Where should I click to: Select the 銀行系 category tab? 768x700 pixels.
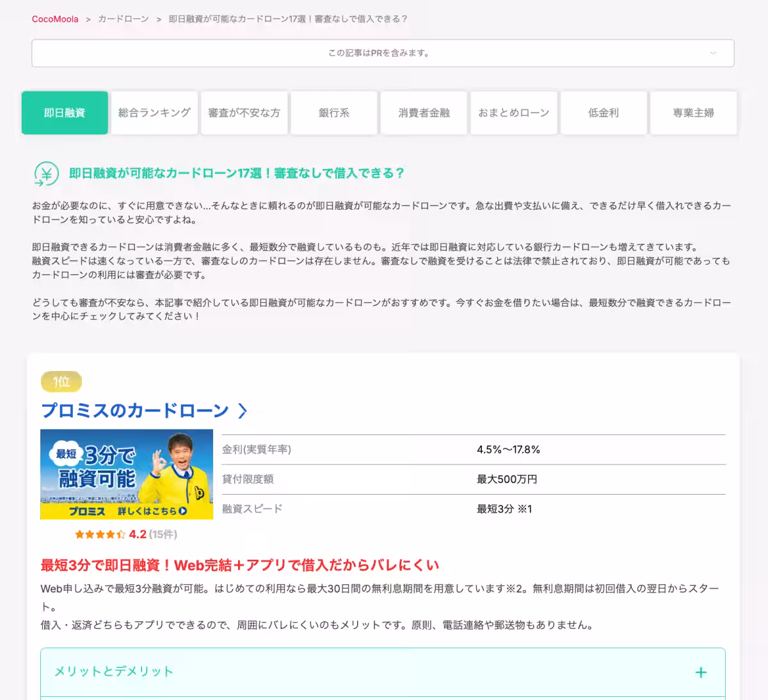tap(333, 113)
